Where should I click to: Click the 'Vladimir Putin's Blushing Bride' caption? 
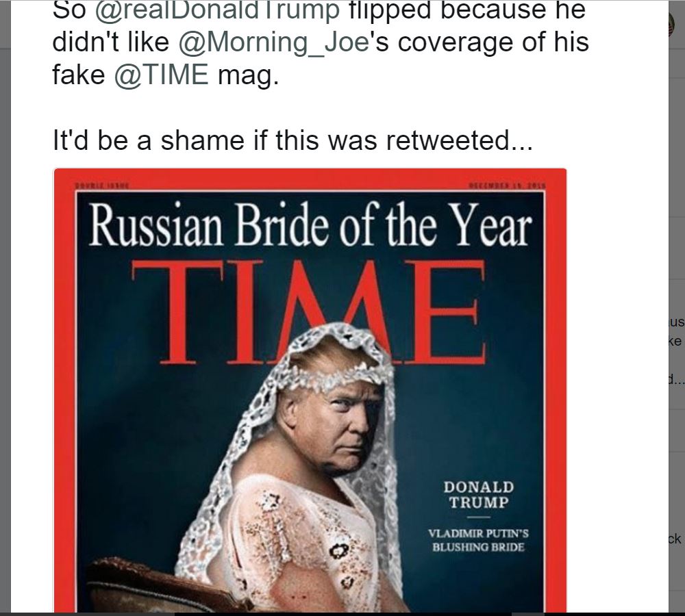click(478, 540)
